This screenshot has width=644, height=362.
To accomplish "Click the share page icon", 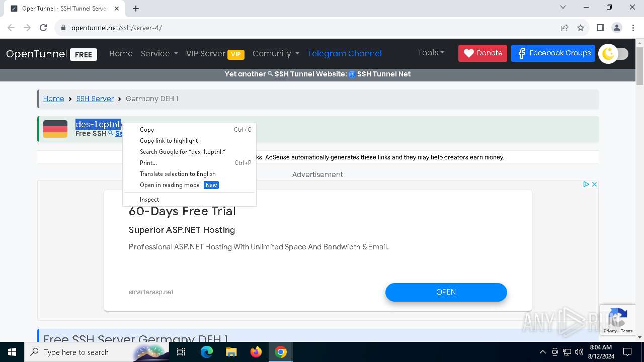I will [565, 28].
